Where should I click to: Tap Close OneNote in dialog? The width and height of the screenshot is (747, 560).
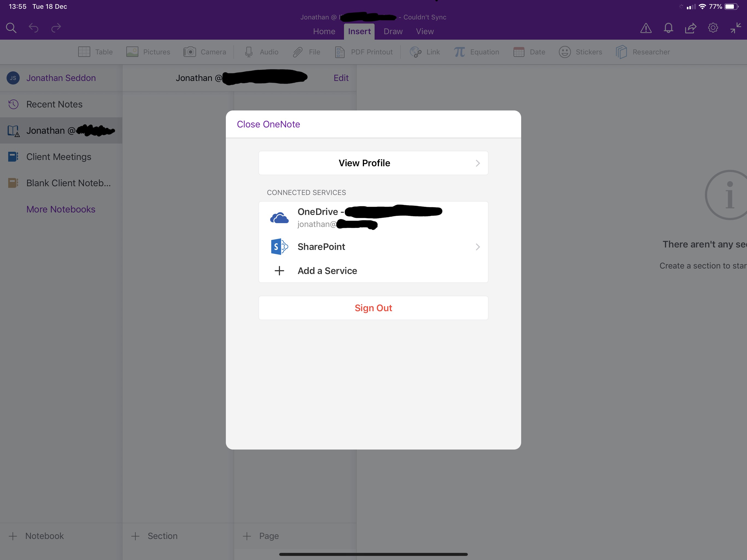(268, 124)
